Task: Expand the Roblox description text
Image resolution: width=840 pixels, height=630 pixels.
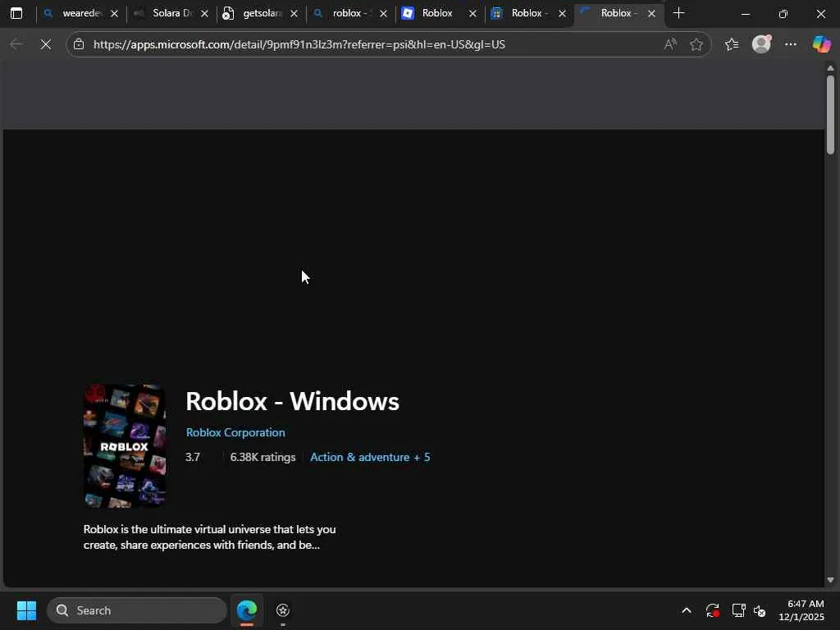Action: click(x=209, y=536)
